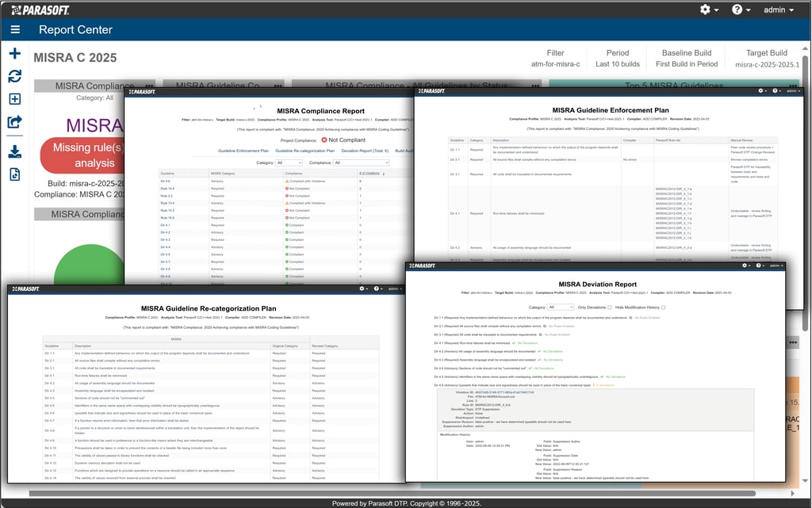The height and width of the screenshot is (508, 812).
Task: Click the ellipsis menu at right edge behind Deviation Report
Action: [793, 342]
